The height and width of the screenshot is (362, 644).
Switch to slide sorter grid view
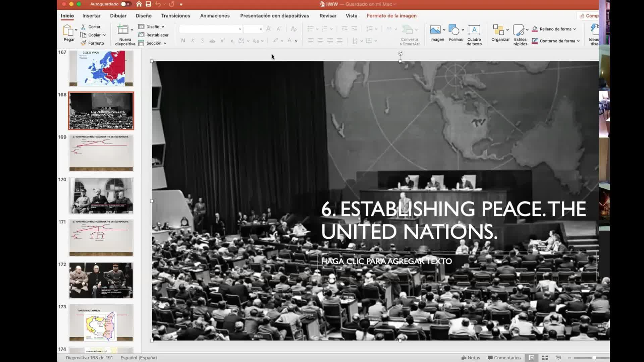545,358
